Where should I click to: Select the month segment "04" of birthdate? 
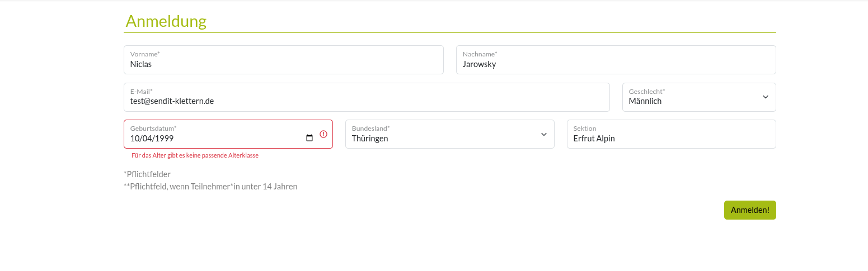[148, 139]
